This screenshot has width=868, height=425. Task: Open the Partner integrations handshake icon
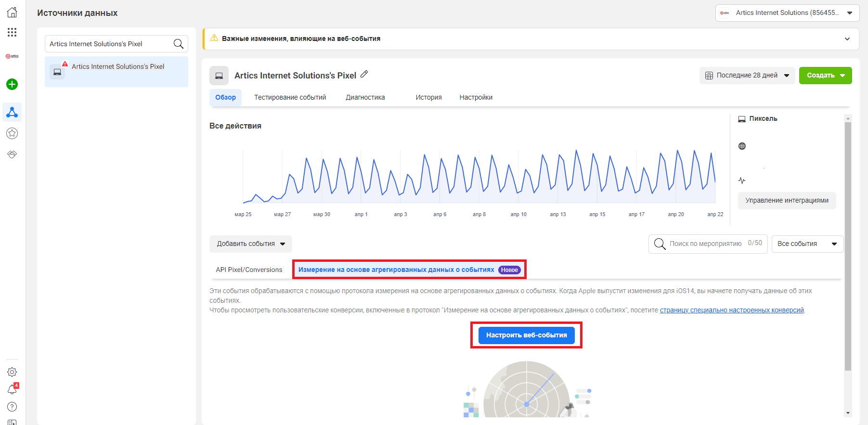click(12, 155)
